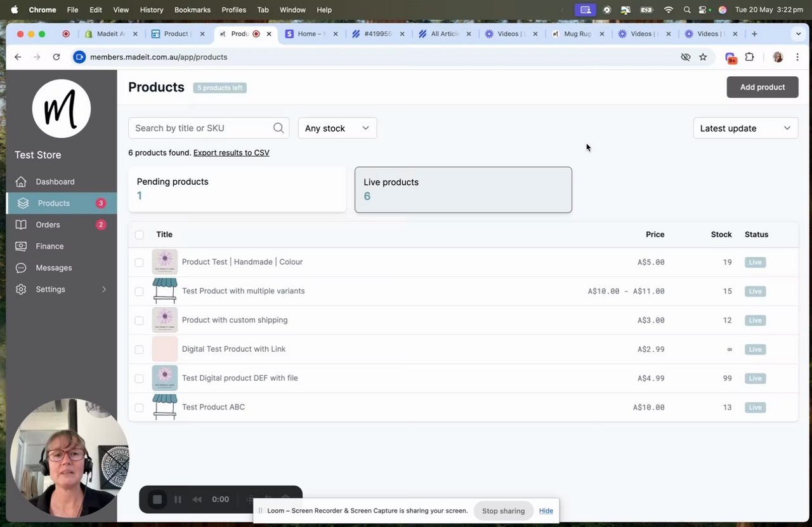Tick checkbox for Digital Test Product with Link
Viewport: 812px width, 527px height.
pyautogui.click(x=140, y=349)
